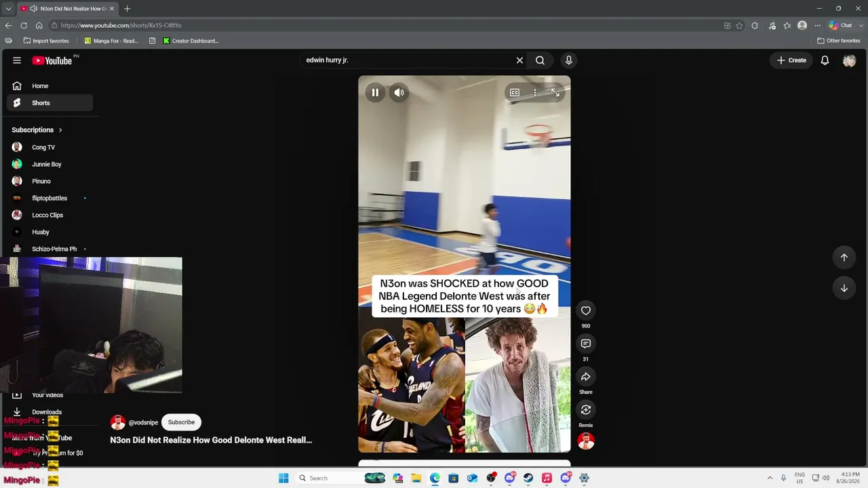Add this page to favorites
Screen dimensions: 868x488
pyautogui.click(x=739, y=26)
